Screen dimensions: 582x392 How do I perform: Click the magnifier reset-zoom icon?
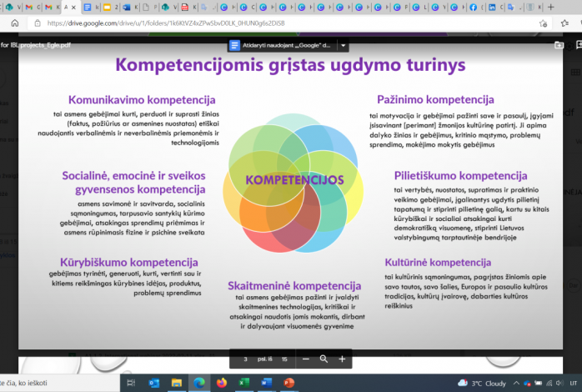click(324, 359)
